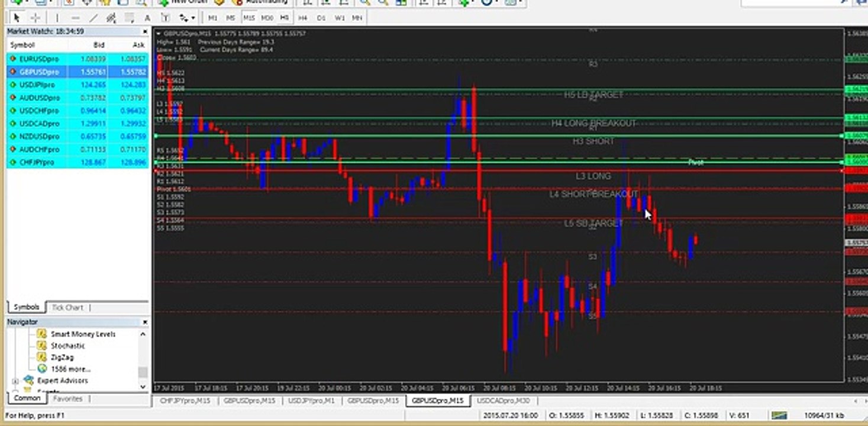Select AUDUSDpro in Market Watch
Screen dimensions: 868x426
pos(78,98)
